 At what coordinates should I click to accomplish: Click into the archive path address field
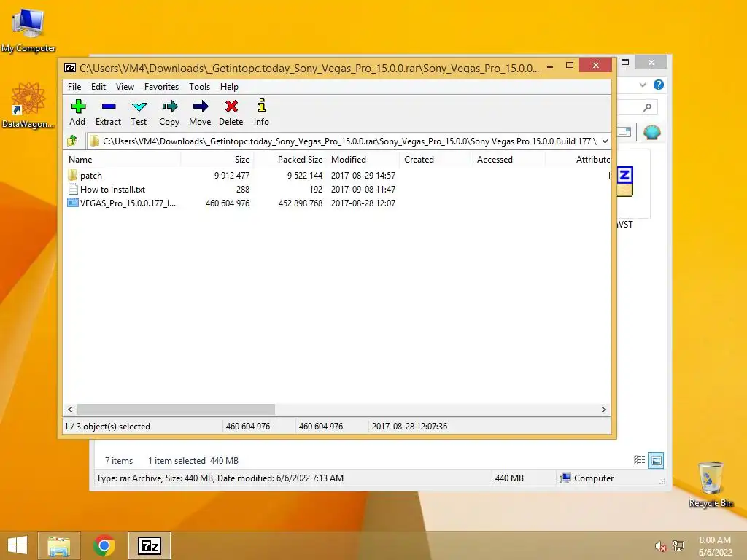343,141
